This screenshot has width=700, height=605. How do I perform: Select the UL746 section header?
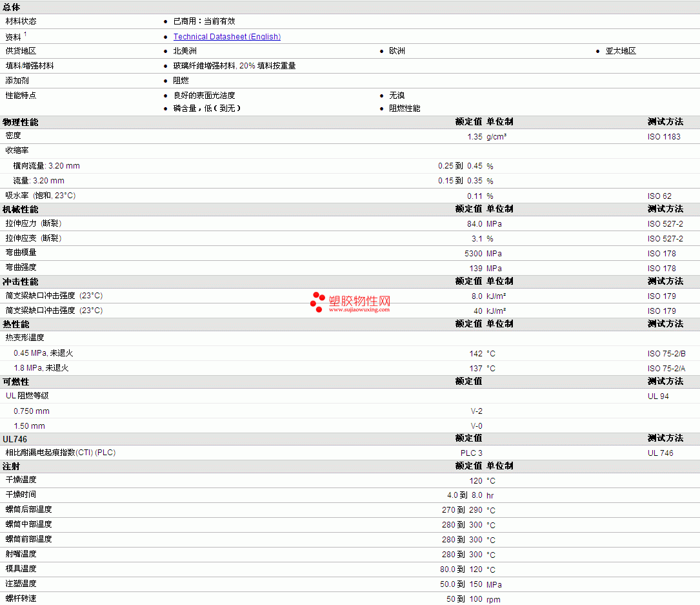15,439
